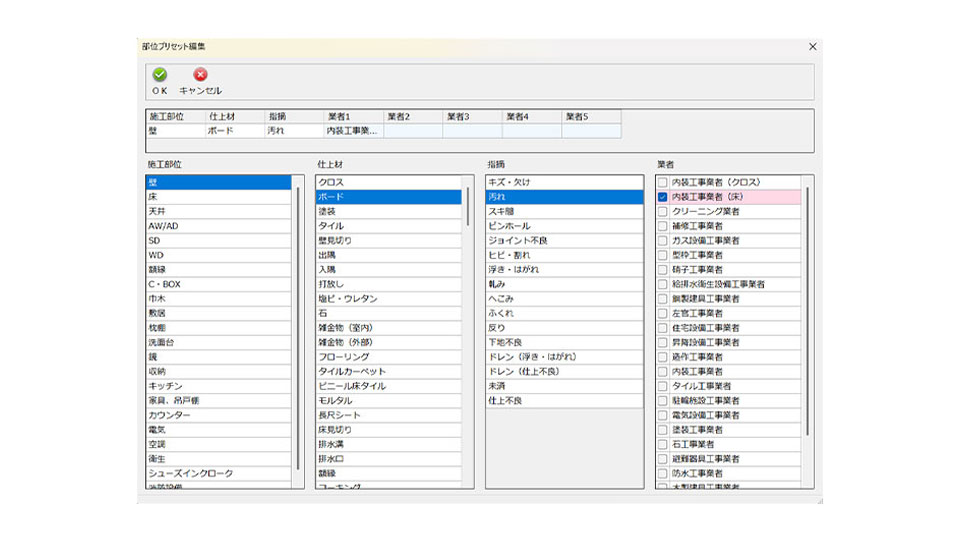The width and height of the screenshot is (960, 540).
Task: Check the タイル工事業者 checkbox
Action: coord(662,386)
